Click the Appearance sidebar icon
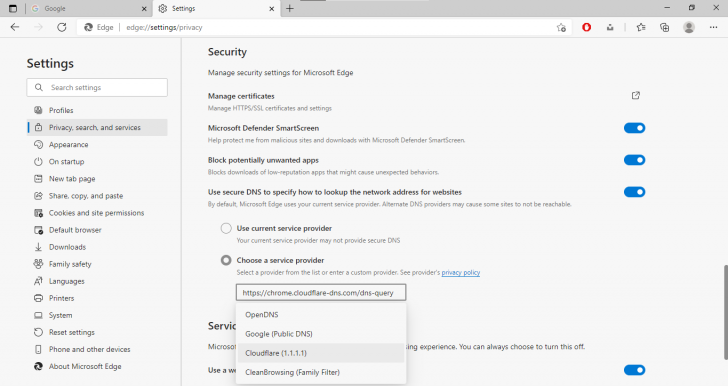The image size is (728, 386). point(38,144)
